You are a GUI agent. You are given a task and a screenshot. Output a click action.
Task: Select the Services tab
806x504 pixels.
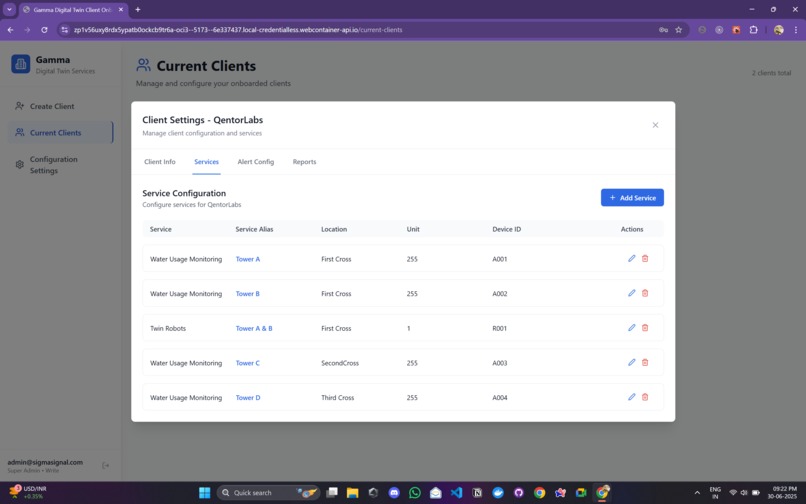(206, 161)
